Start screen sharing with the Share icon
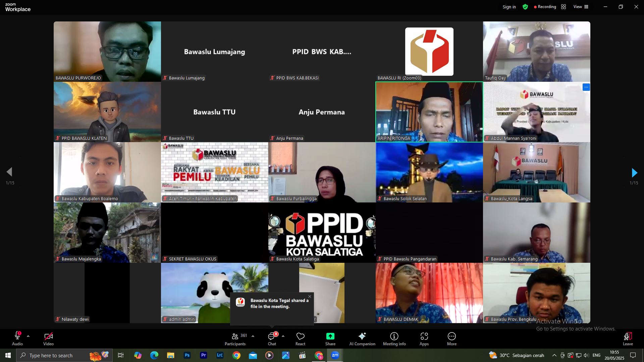The height and width of the screenshot is (362, 644). (330, 338)
